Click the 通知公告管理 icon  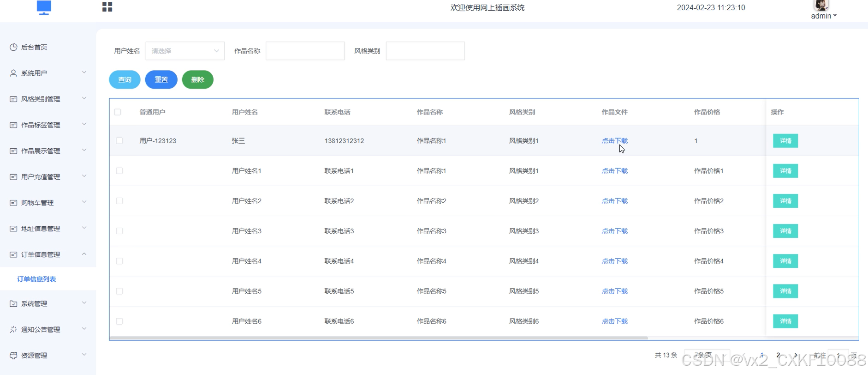tap(13, 329)
